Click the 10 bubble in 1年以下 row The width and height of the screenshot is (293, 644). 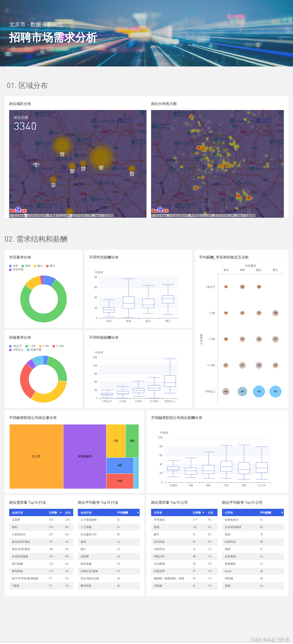point(226,287)
